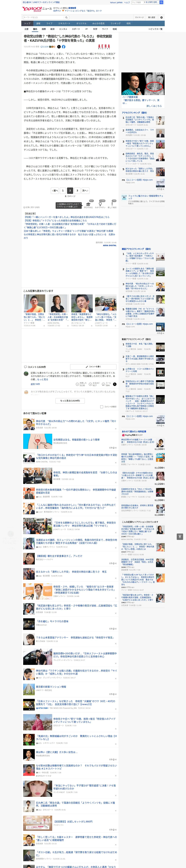Open related link about KAZUYA hamburger photo
Image resolution: width=186 pixels, height=868 pixels.
(67, 217)
